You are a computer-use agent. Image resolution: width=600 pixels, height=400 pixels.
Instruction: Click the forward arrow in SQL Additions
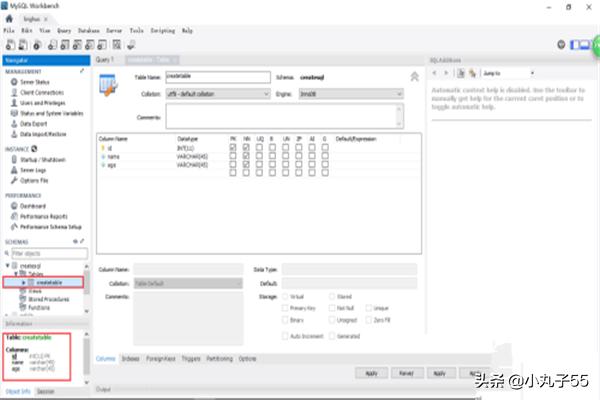pos(445,73)
